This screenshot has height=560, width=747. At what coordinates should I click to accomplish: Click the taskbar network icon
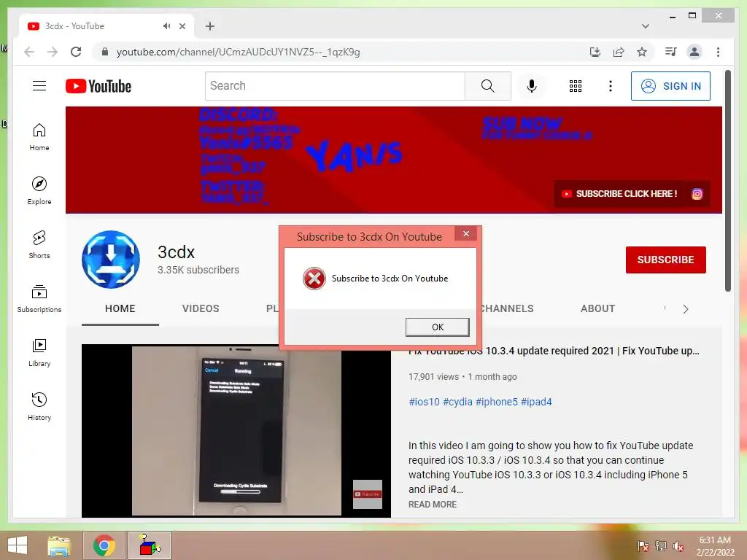(x=660, y=546)
